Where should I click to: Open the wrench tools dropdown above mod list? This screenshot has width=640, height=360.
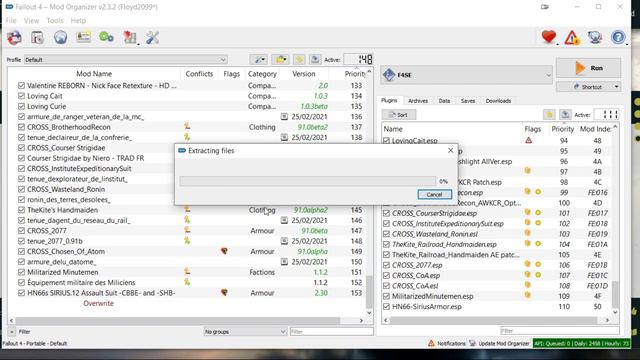coord(259,60)
